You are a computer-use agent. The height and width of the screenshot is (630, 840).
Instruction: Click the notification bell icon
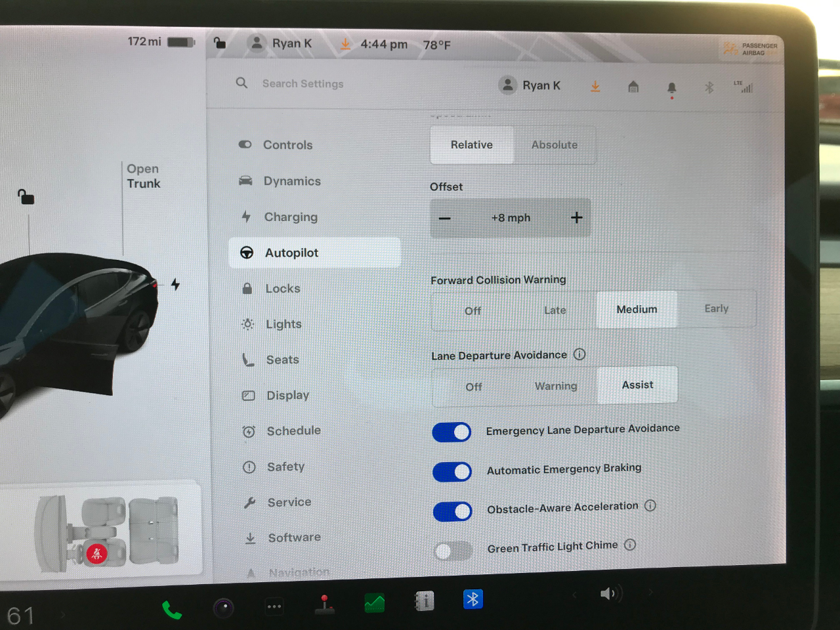tap(671, 88)
